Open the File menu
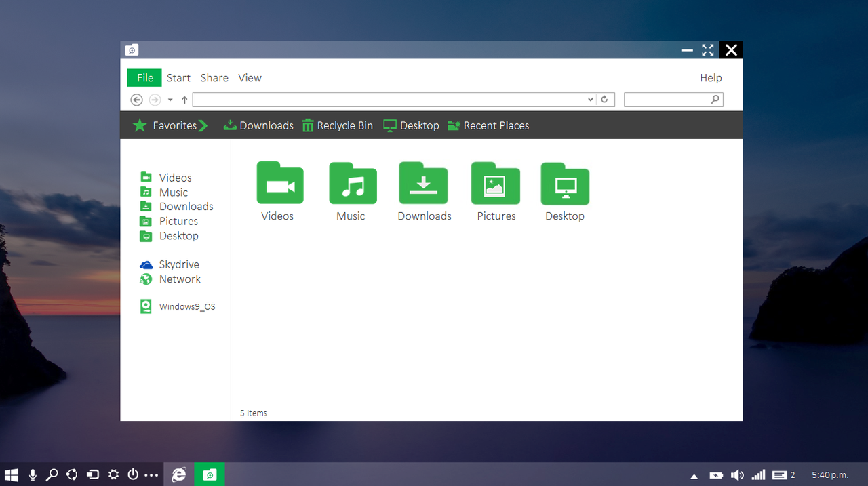This screenshot has width=868, height=486. (144, 78)
